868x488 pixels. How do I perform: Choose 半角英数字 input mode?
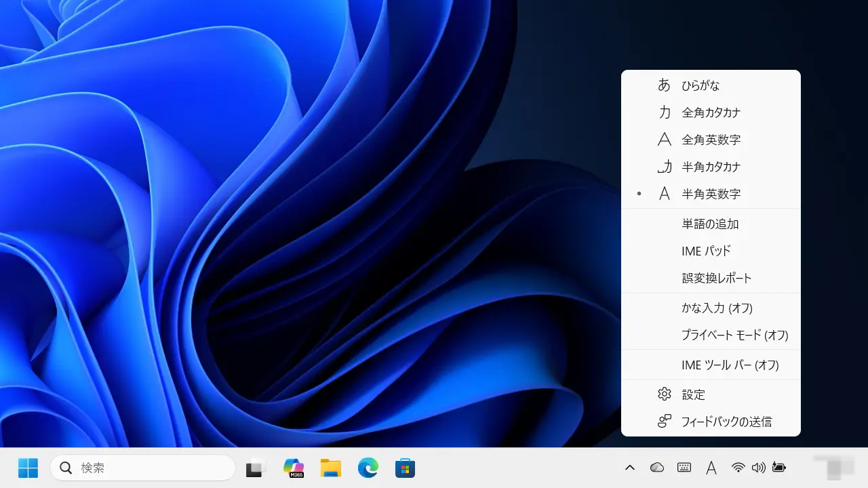coord(711,194)
